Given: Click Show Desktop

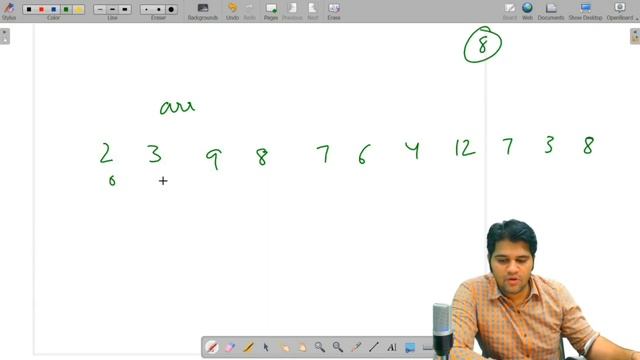Looking at the screenshot, I should (x=585, y=11).
